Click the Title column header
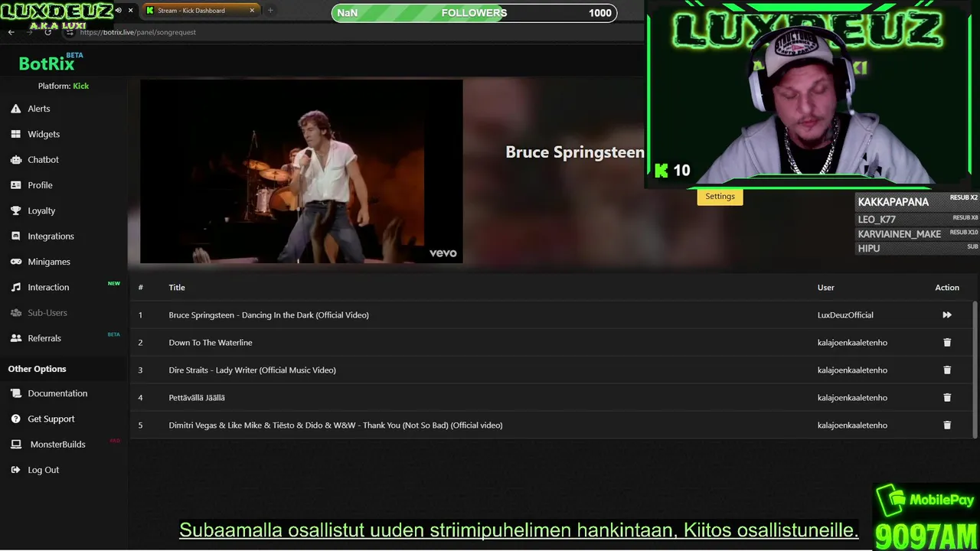 [x=177, y=287]
